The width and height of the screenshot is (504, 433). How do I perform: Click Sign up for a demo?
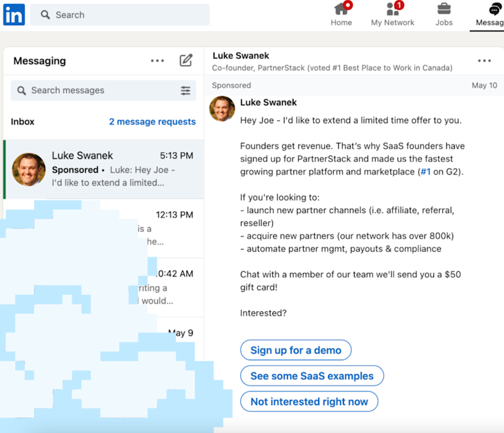click(296, 350)
